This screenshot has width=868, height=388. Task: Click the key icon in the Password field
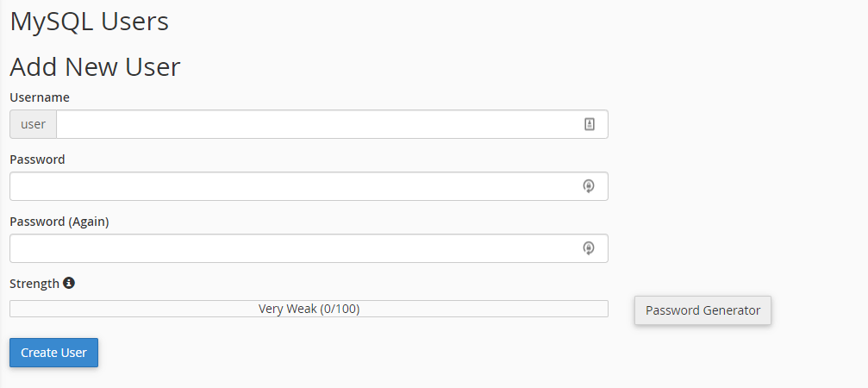(x=589, y=186)
